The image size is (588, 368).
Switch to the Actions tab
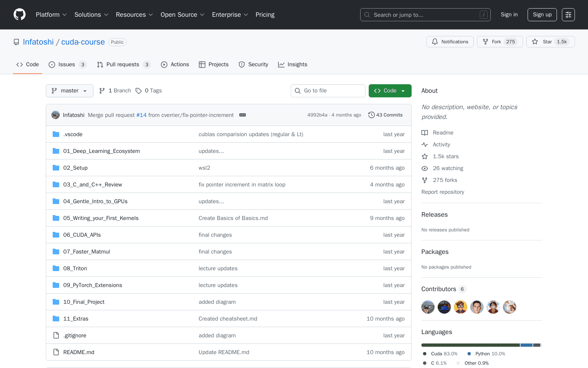175,65
